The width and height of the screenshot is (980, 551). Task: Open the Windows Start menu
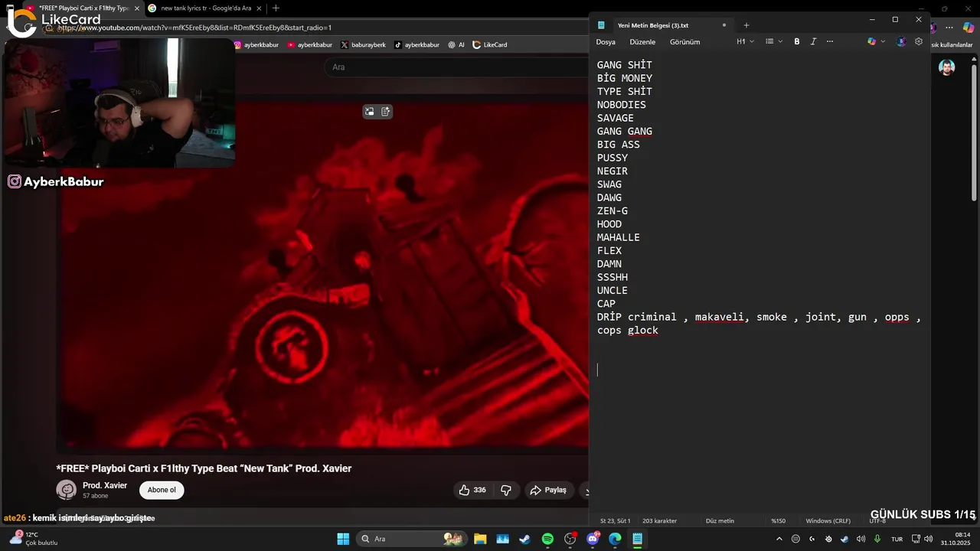point(343,539)
